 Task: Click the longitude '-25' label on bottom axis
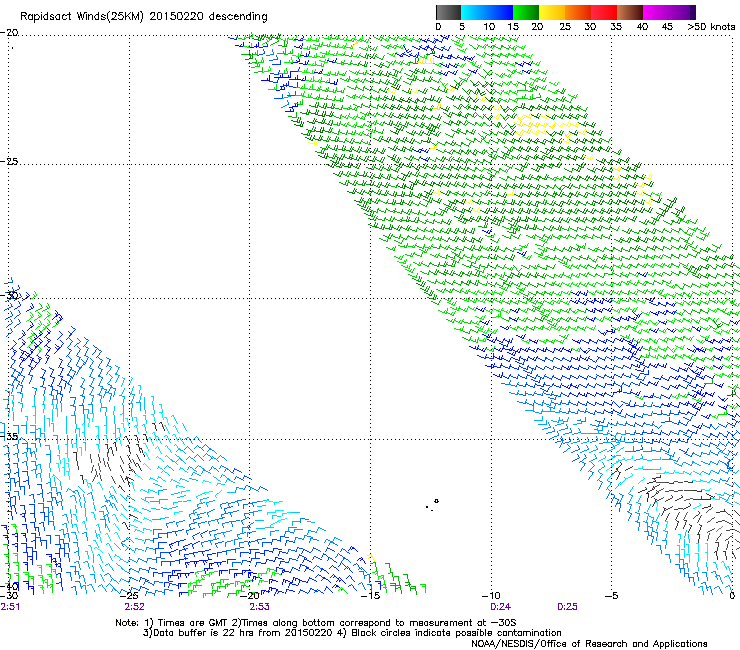pyautogui.click(x=129, y=596)
